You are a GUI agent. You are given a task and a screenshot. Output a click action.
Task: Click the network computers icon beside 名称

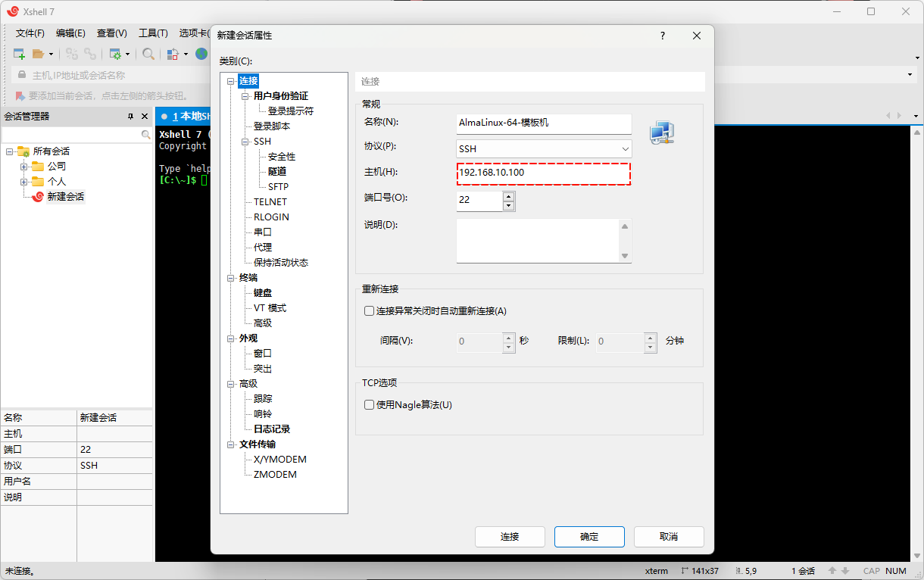(x=661, y=132)
